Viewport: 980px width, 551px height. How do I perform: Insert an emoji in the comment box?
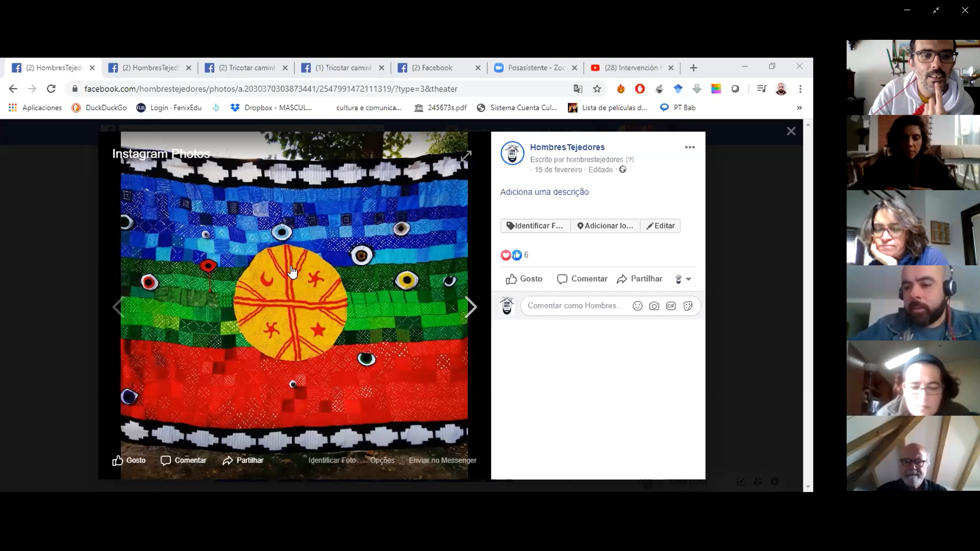click(x=638, y=306)
